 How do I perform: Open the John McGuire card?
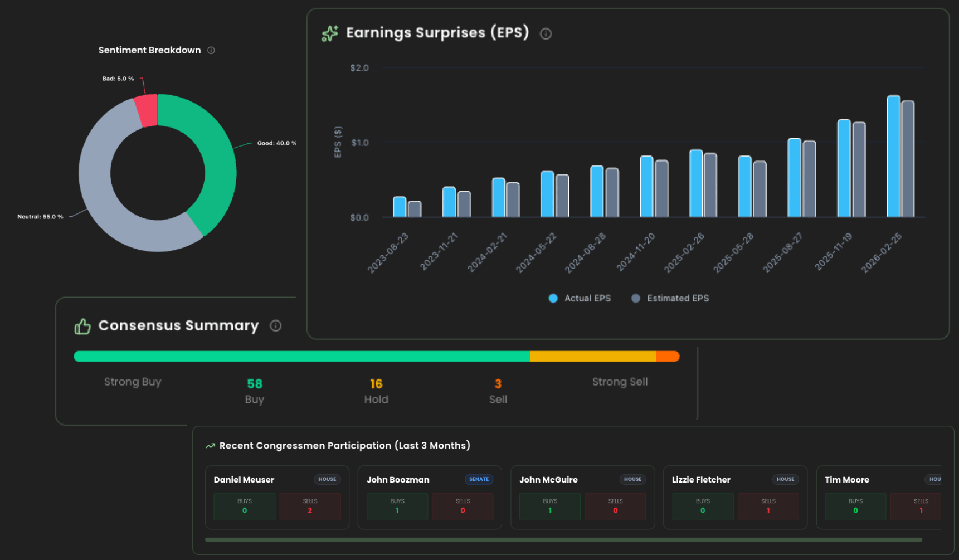(x=583, y=498)
